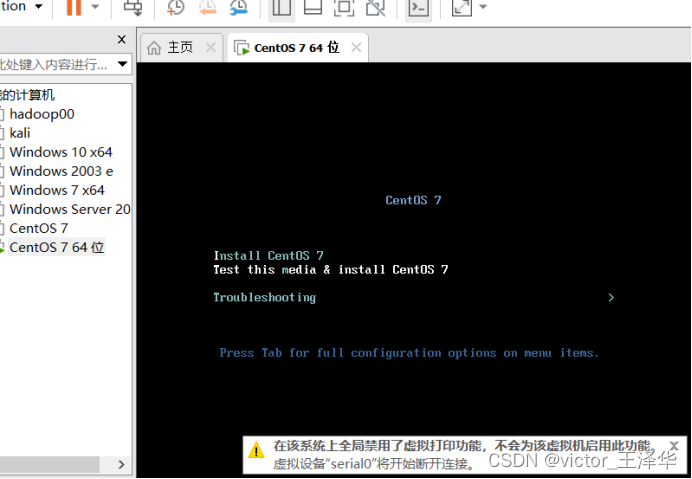Select Windows Server 20 in library
This screenshot has height=479, width=692.
tap(70, 209)
